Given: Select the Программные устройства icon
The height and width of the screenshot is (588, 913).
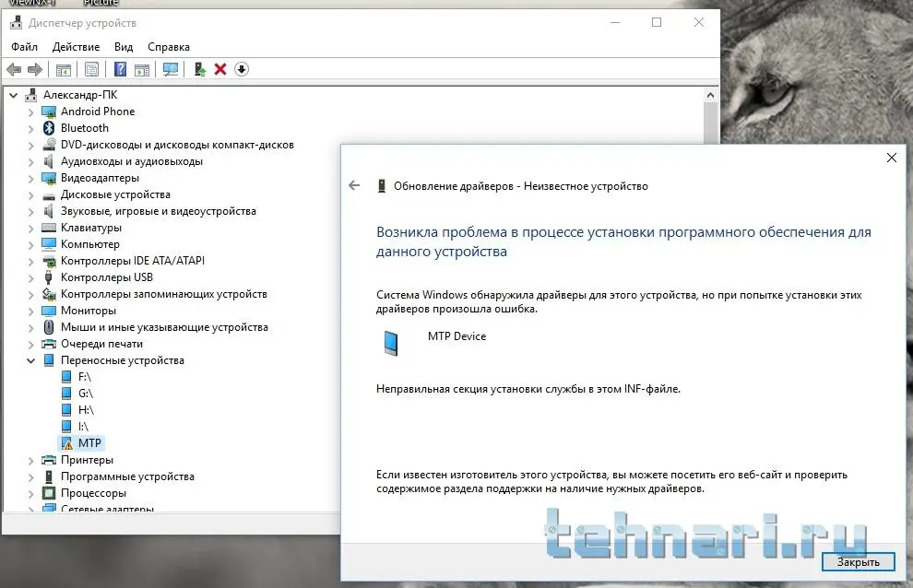Looking at the screenshot, I should 49,476.
